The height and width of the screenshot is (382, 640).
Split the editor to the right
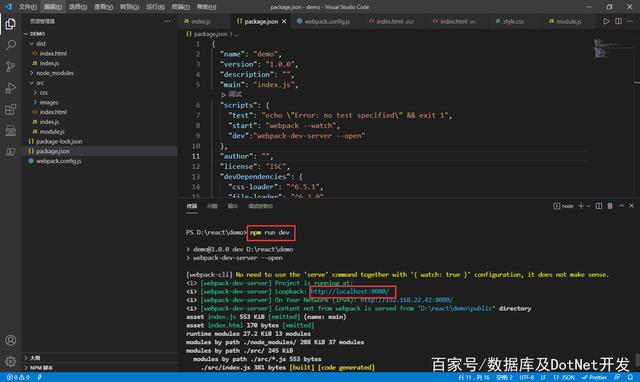click(618, 21)
